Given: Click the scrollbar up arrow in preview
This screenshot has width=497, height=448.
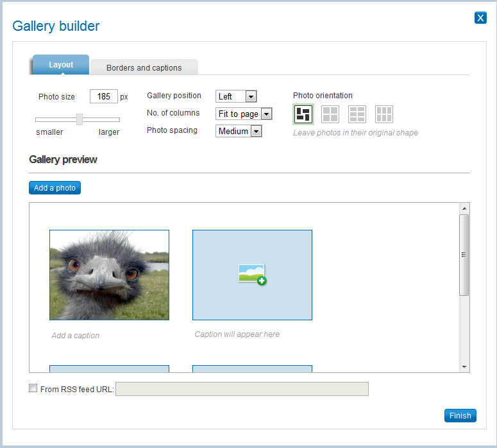Looking at the screenshot, I should (x=464, y=209).
